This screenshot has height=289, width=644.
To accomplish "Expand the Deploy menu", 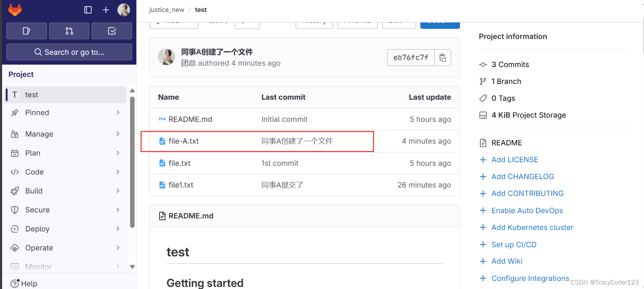I will click(x=66, y=229).
